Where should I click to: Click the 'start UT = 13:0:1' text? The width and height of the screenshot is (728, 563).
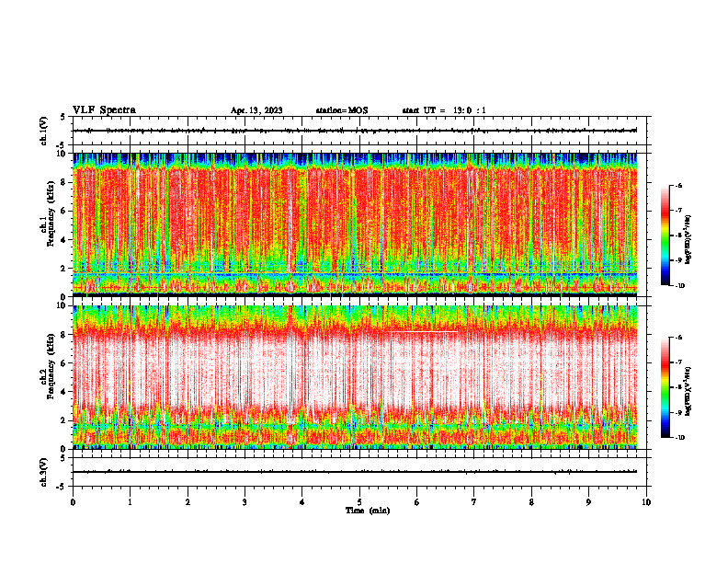(444, 110)
